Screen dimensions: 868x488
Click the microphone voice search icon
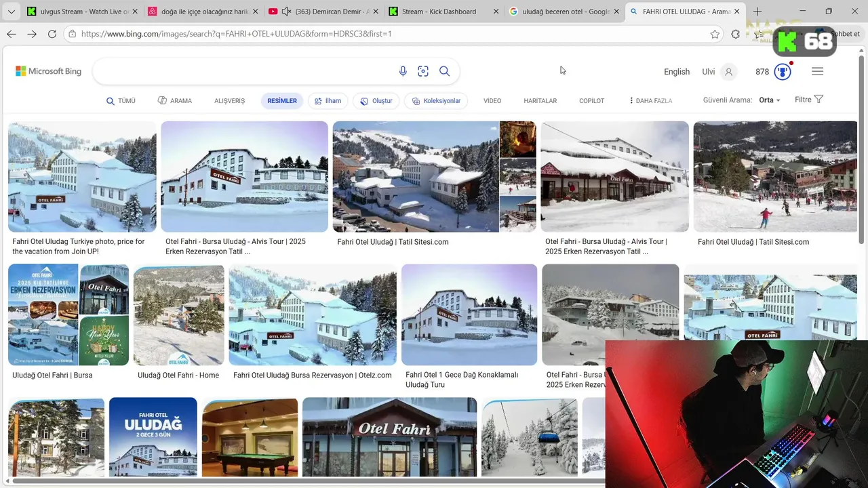403,71
